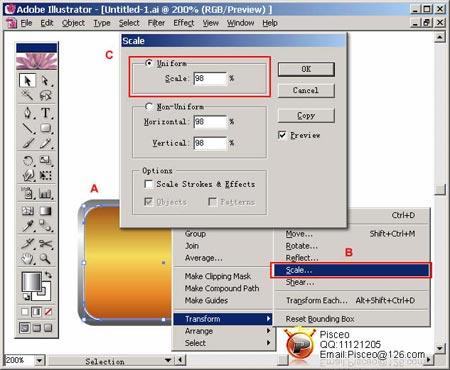Choose the Scissors tool
450x370 pixels.
tap(46, 244)
